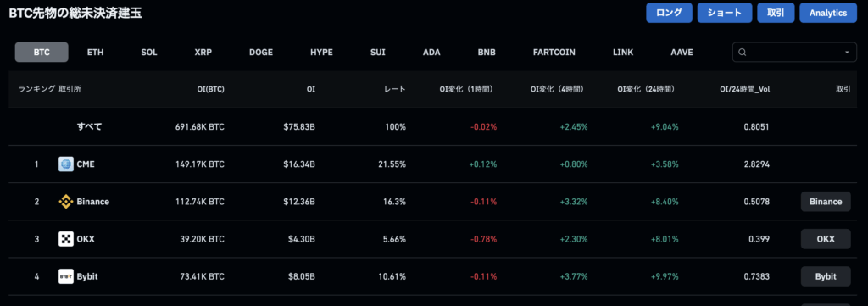Click the Bybit trade button
Screen dimensions: 868x306
[826, 276]
